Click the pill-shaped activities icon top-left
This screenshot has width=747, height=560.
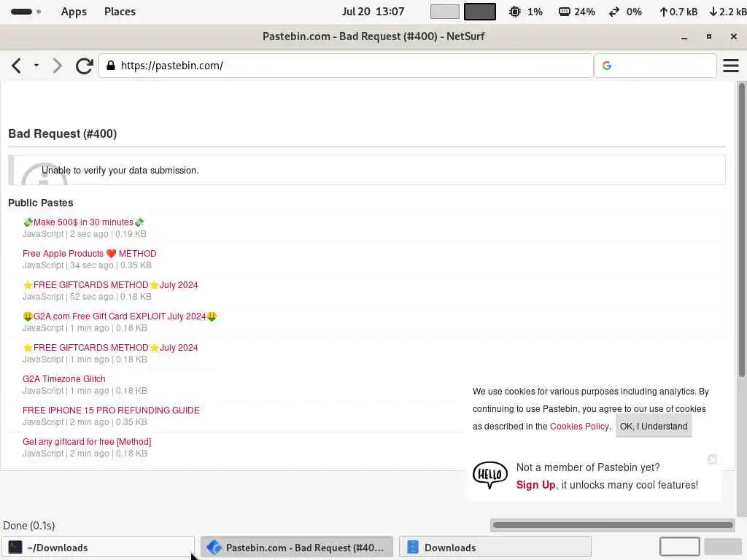(x=21, y=12)
